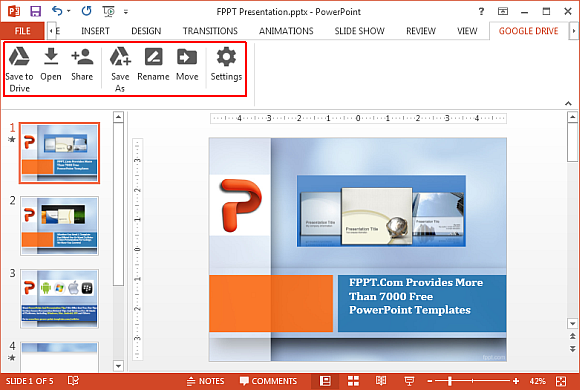Image resolution: width=580 pixels, height=390 pixels.
Task: Fit slide to current window
Action: (x=561, y=381)
